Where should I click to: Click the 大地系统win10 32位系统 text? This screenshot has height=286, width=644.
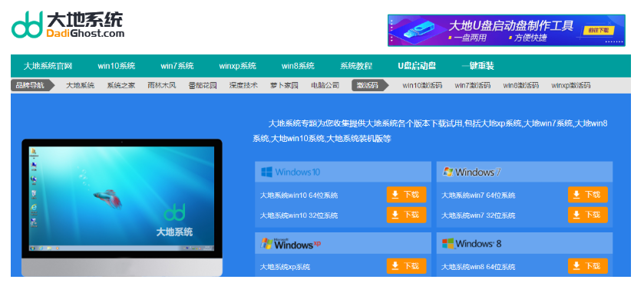(299, 215)
